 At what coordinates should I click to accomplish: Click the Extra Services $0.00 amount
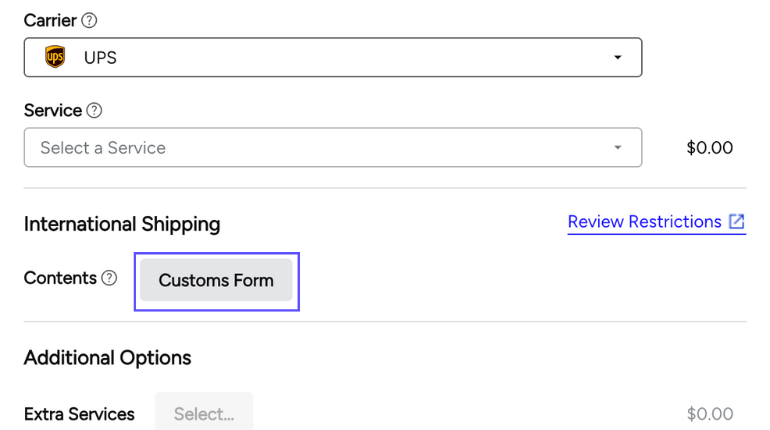[710, 414]
